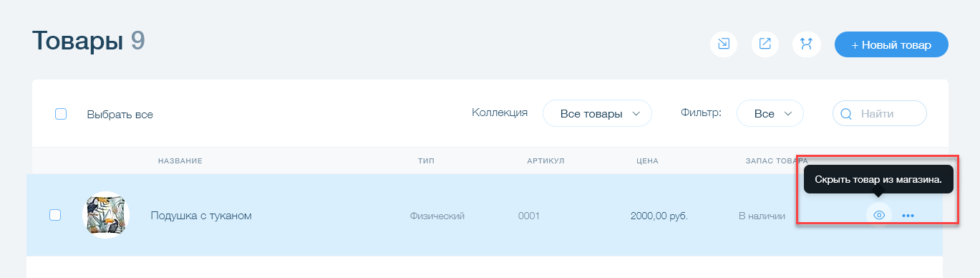This screenshot has height=278, width=980.
Task: Sort by the Цена column header
Action: (646, 161)
